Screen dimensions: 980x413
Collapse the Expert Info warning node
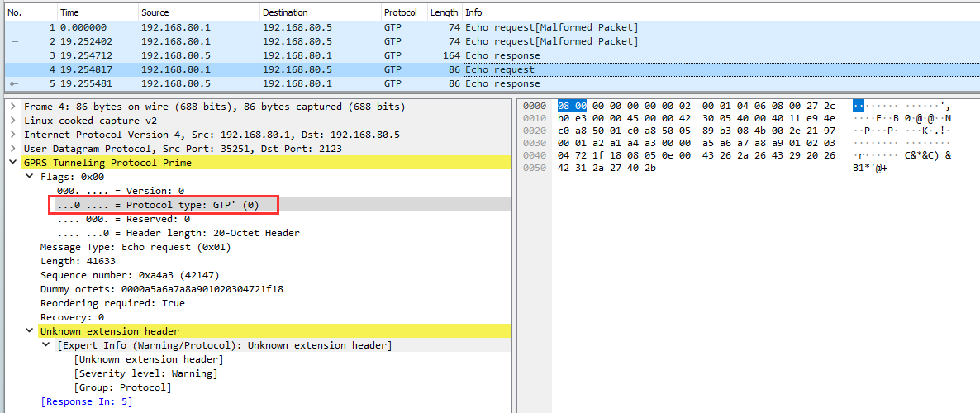tap(46, 345)
